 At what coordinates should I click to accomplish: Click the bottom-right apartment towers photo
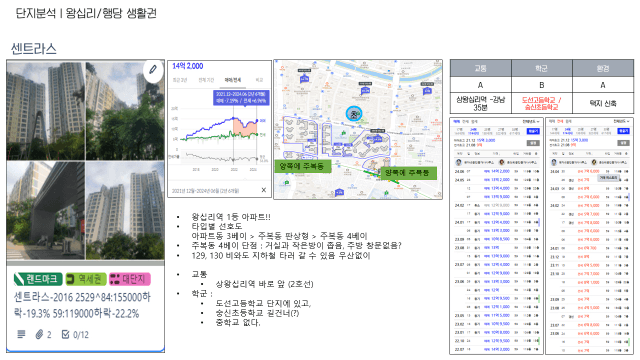point(125,210)
